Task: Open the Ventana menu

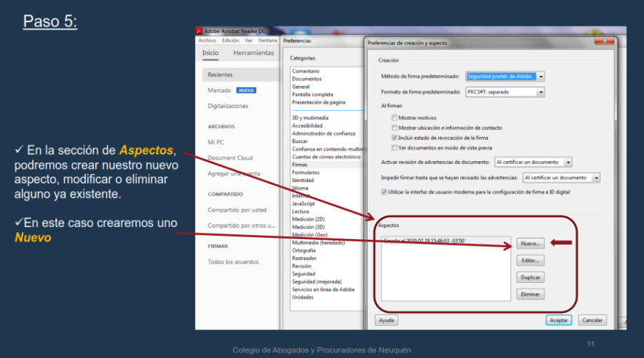Action: [x=268, y=40]
